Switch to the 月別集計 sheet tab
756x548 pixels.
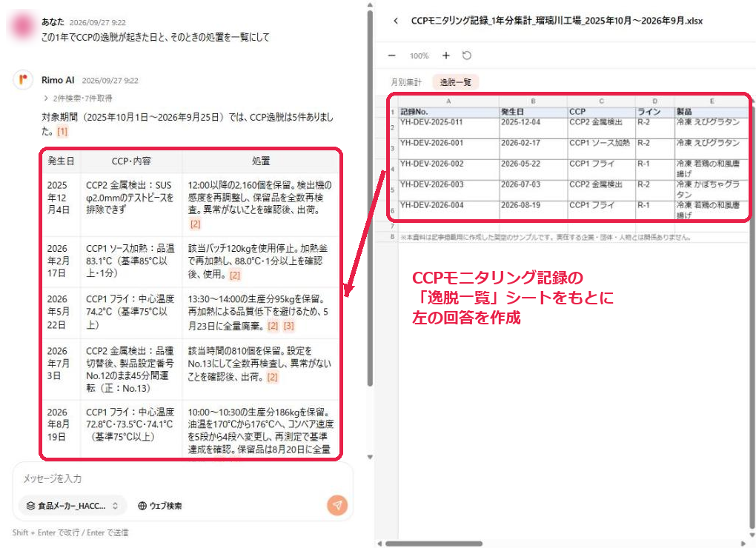pos(406,82)
